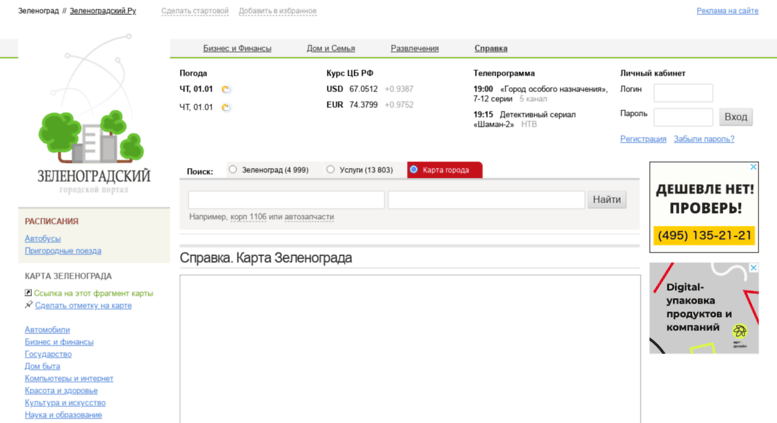Open the Развлечения menu
This screenshot has height=423, width=777.
click(414, 48)
